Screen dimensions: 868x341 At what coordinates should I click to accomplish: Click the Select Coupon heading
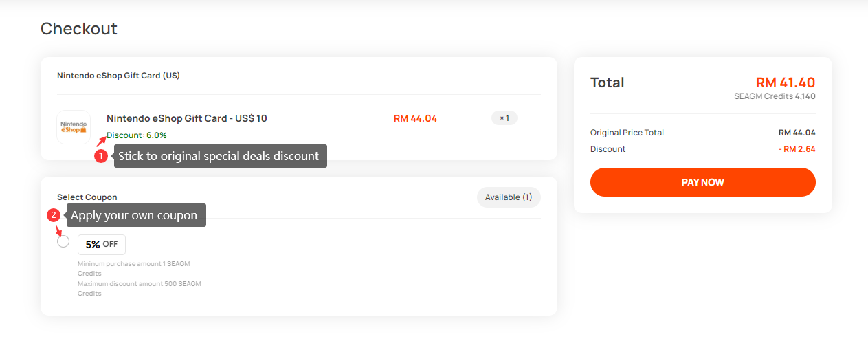pos(87,197)
